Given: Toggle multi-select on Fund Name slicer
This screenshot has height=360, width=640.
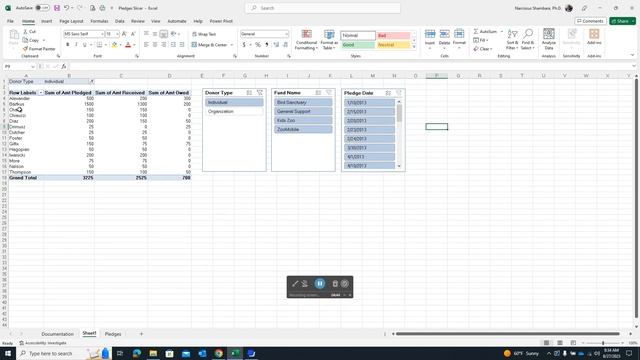Looking at the screenshot, I should [318, 93].
